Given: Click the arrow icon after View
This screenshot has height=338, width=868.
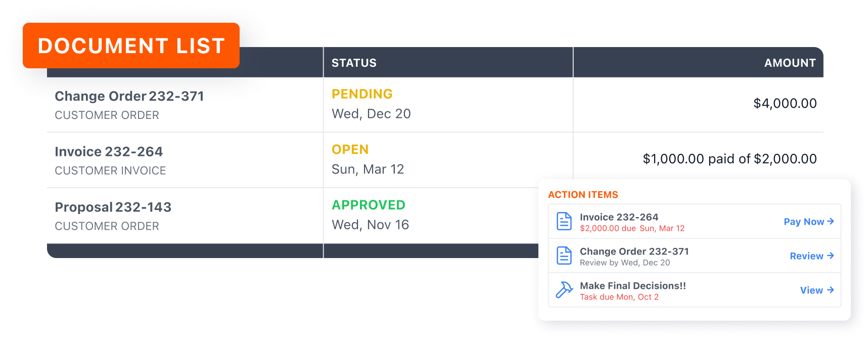Looking at the screenshot, I should pos(830,290).
